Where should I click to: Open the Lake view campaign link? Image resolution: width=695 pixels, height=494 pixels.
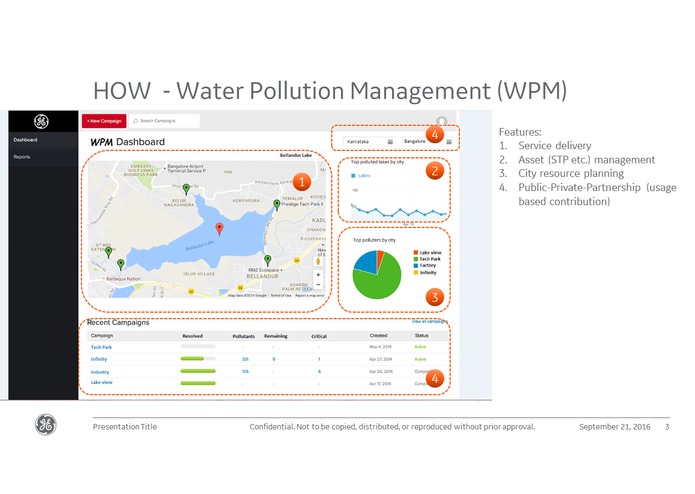point(102,382)
